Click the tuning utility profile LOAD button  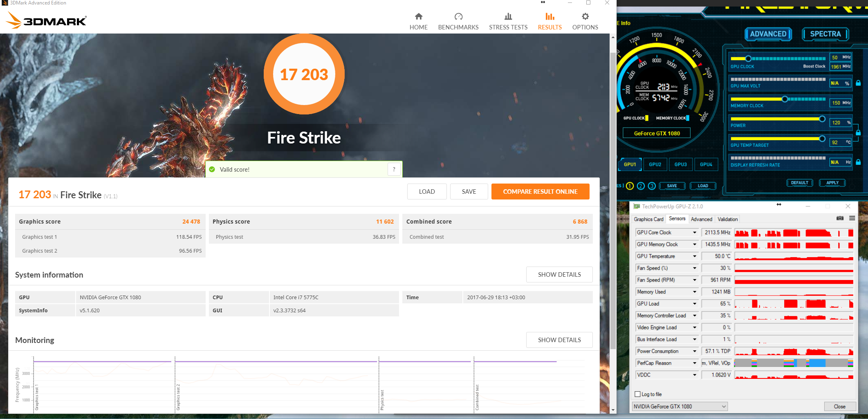[x=703, y=186]
